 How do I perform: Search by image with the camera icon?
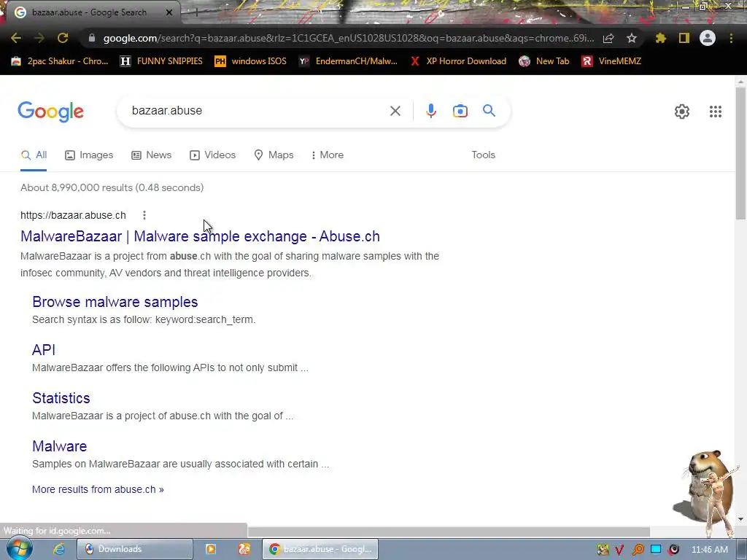460,111
